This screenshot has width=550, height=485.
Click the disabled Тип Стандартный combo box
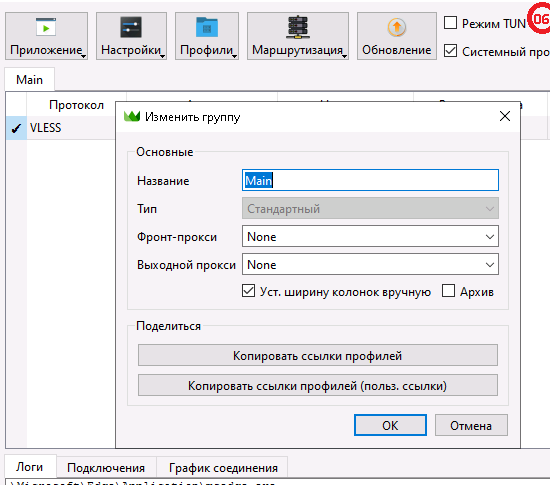click(370, 208)
